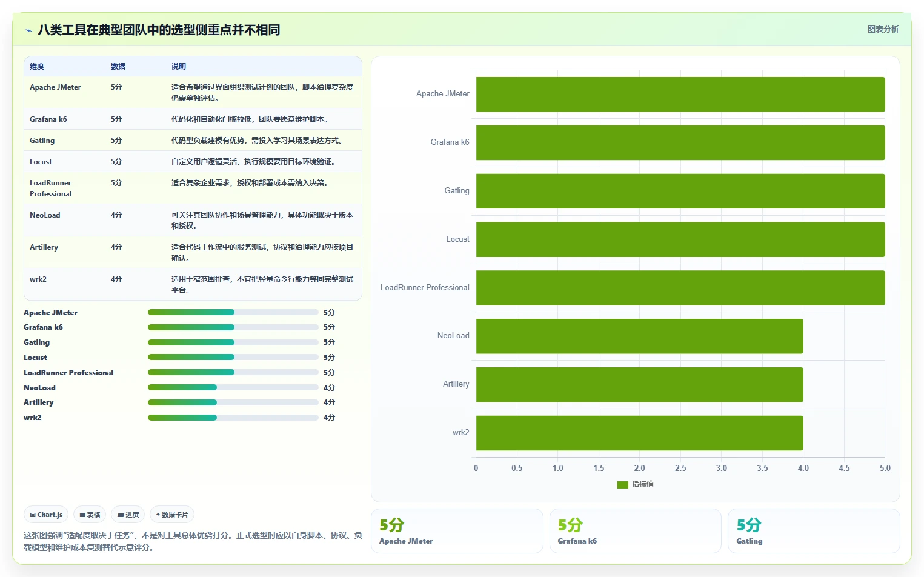This screenshot has height=577, width=924.
Task: Click the Artillery label on chart axis
Action: pyautogui.click(x=456, y=384)
